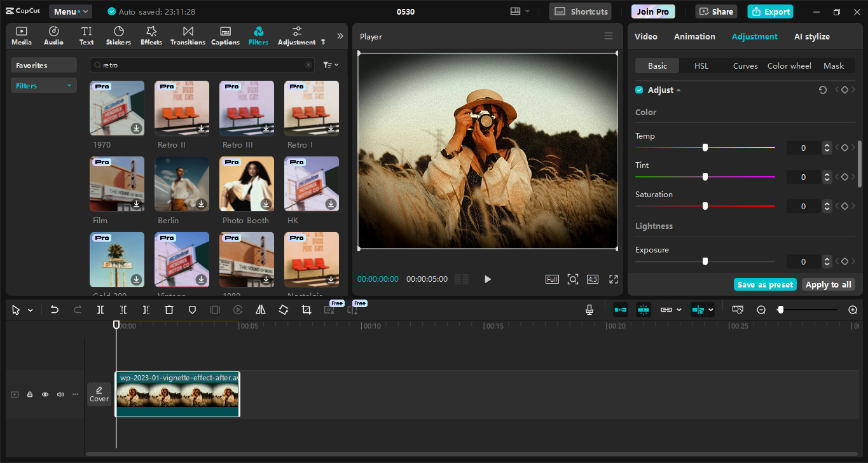868x463 pixels.
Task: Click the Crop tool in the timeline toolbar
Action: (306, 310)
